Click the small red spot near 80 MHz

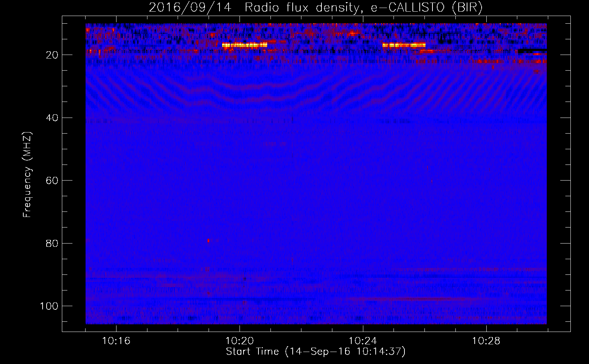point(208,241)
